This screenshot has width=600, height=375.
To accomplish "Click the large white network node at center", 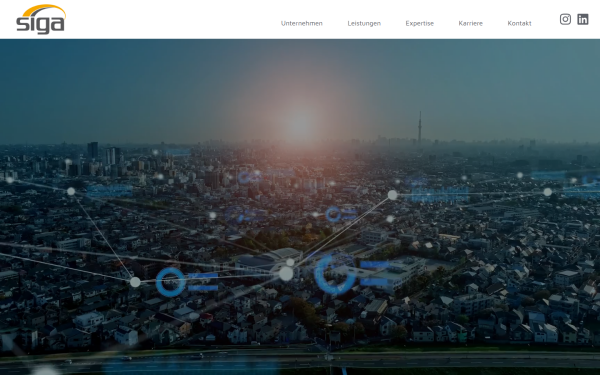I will click(286, 274).
